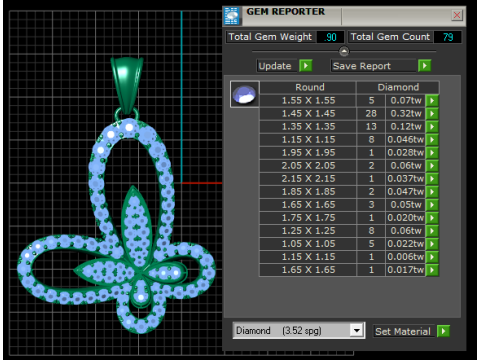This screenshot has height=360, width=480.
Task: Click the green arrow for the 1.25 X 1.25 row
Action: click(x=432, y=230)
